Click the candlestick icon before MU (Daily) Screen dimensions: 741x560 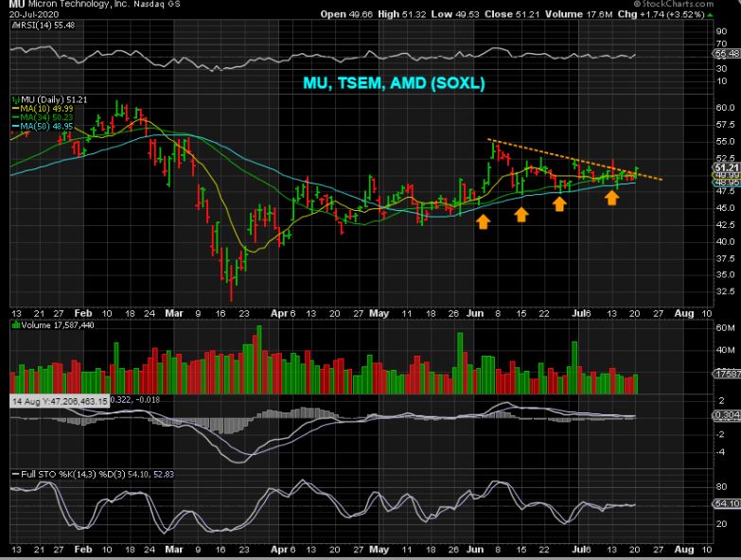[x=15, y=99]
